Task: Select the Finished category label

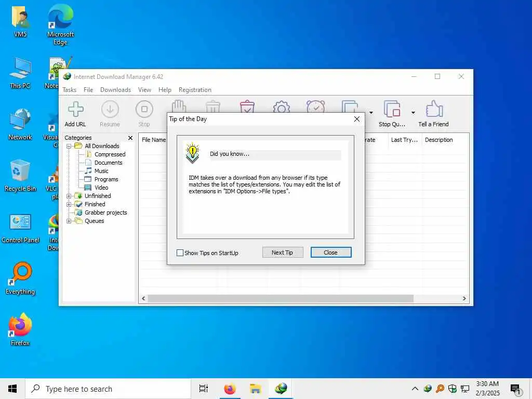Action: pyautogui.click(x=95, y=204)
